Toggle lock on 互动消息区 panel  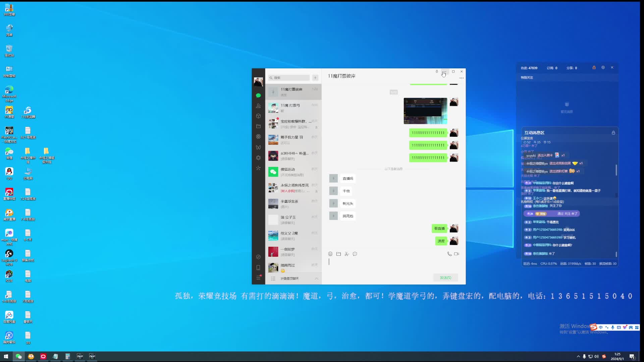point(613,133)
